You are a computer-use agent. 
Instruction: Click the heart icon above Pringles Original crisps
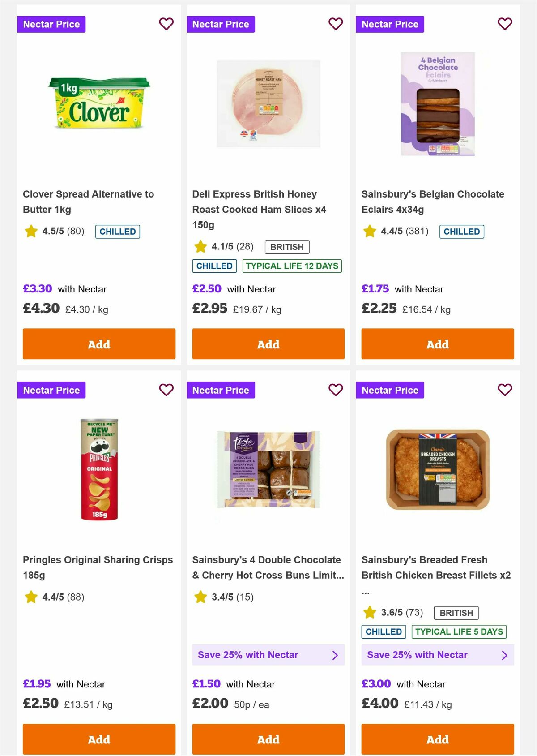coord(166,390)
